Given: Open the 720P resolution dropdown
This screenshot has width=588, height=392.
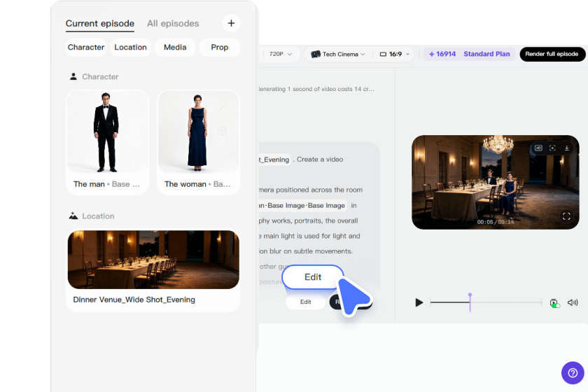Looking at the screenshot, I should 281,54.
